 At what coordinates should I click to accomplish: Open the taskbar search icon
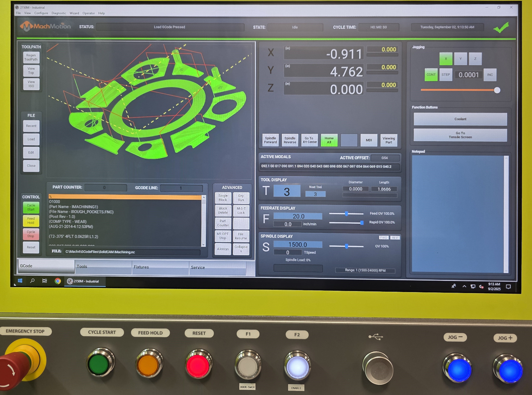coord(32,281)
